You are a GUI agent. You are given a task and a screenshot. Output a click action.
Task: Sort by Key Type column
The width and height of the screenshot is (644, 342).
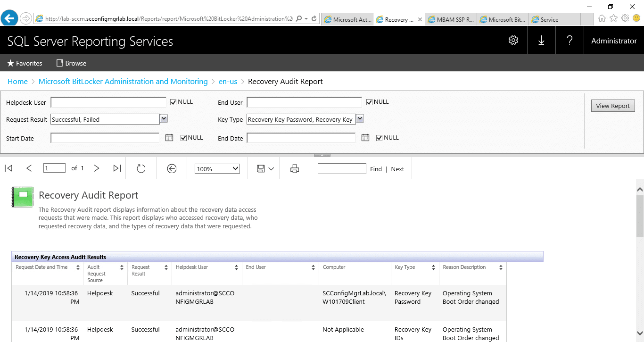click(433, 267)
